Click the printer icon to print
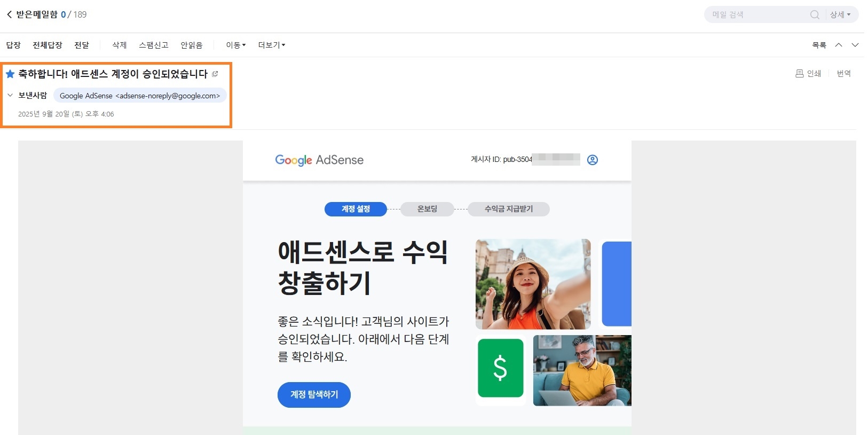Screen dimensions: 868x435 800,73
